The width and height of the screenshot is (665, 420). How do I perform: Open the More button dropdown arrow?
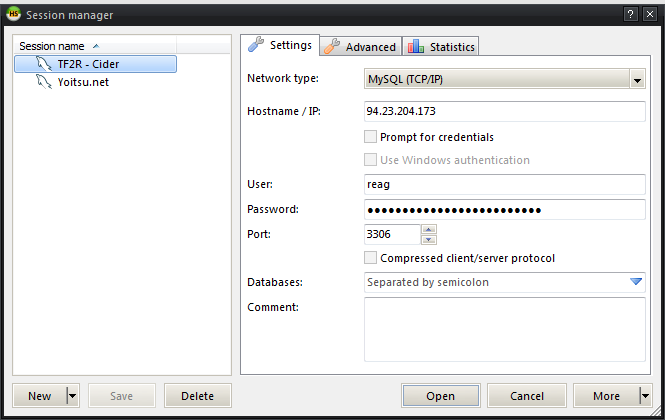click(x=645, y=396)
